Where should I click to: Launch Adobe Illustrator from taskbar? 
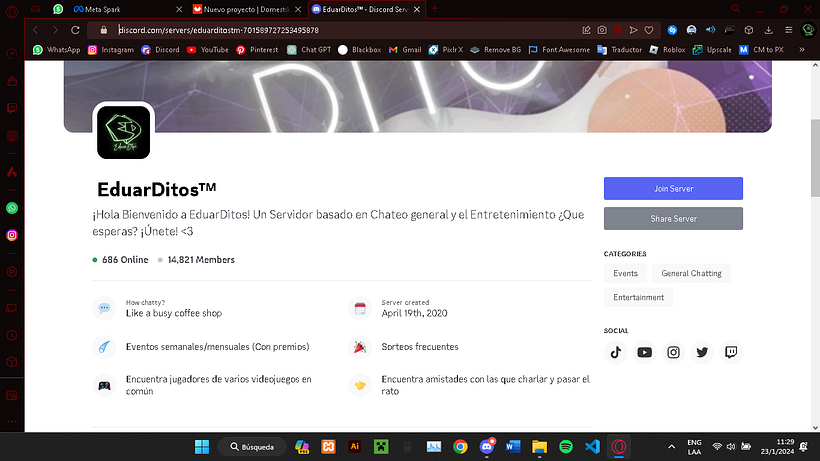tap(355, 447)
